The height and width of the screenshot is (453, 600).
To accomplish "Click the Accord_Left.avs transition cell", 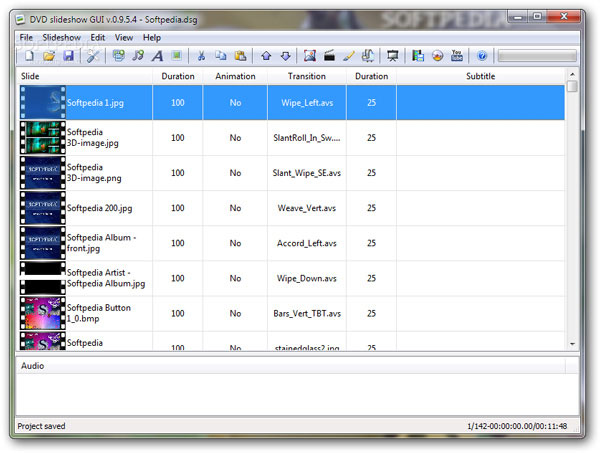I will coord(307,243).
